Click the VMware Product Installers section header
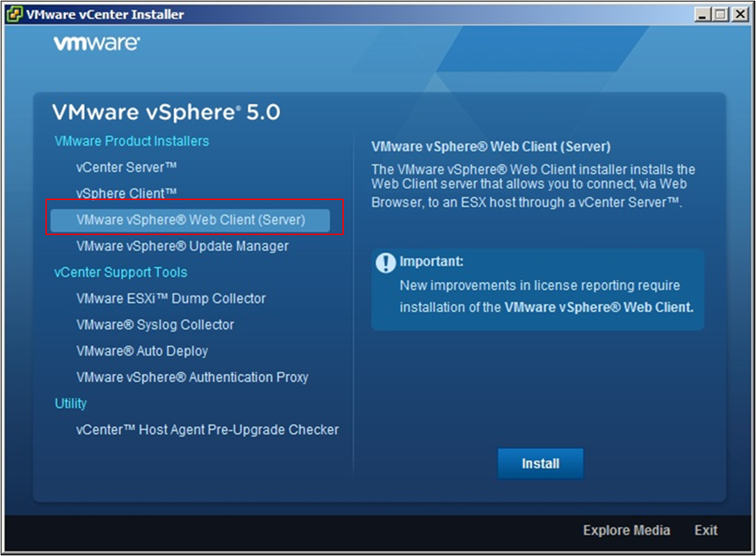This screenshot has width=756, height=556. coord(132,141)
